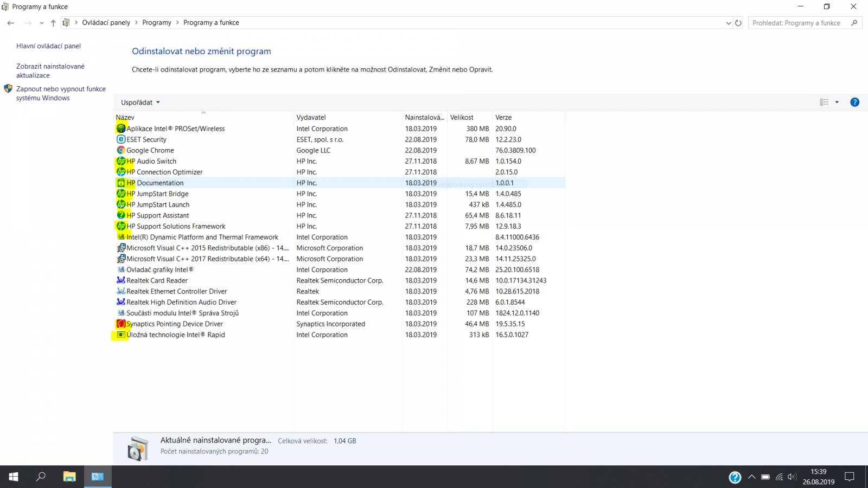The height and width of the screenshot is (488, 868).
Task: Click the 380 MB size cell
Action: [x=477, y=129]
